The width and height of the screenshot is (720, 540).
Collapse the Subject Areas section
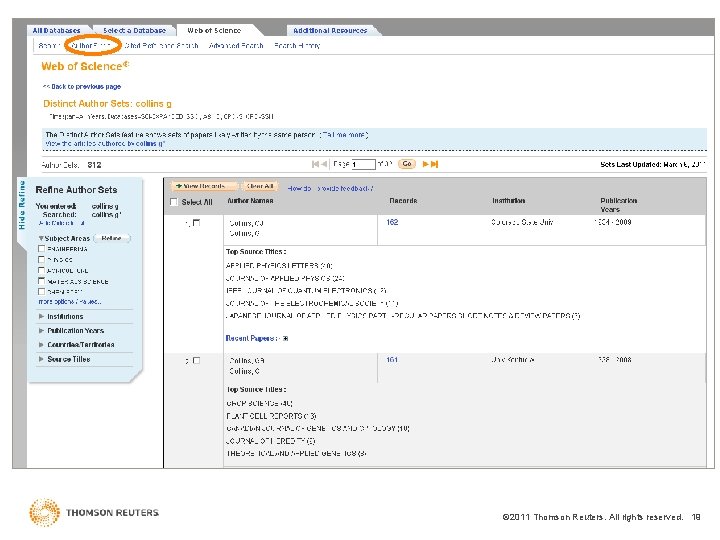[x=41, y=238]
